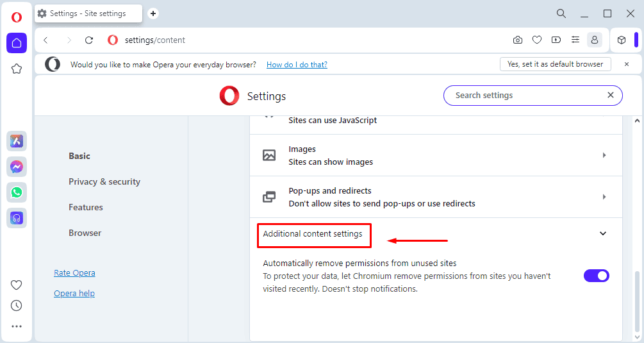This screenshot has width=644, height=343.
Task: Select the Basic settings section
Action: click(79, 156)
